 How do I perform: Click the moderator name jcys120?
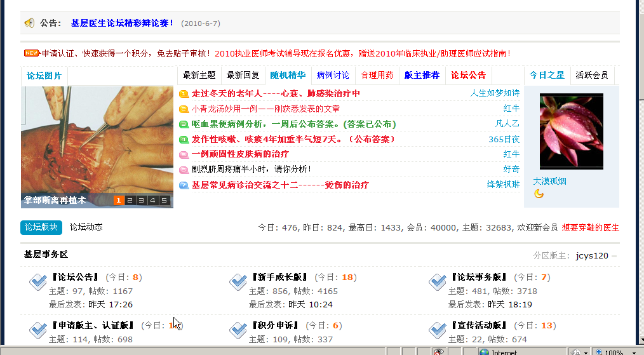[x=592, y=256]
